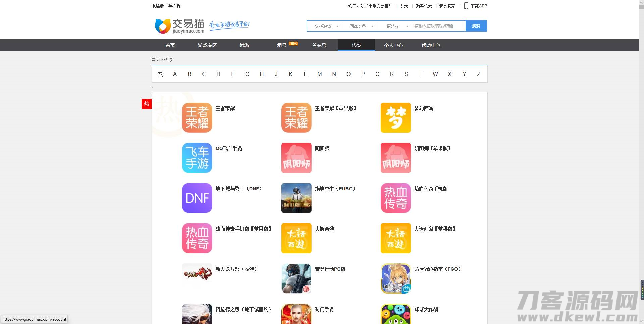Open the 热血传奇手机版【苹果版】 game icon
644x324 pixels.
coord(197,238)
